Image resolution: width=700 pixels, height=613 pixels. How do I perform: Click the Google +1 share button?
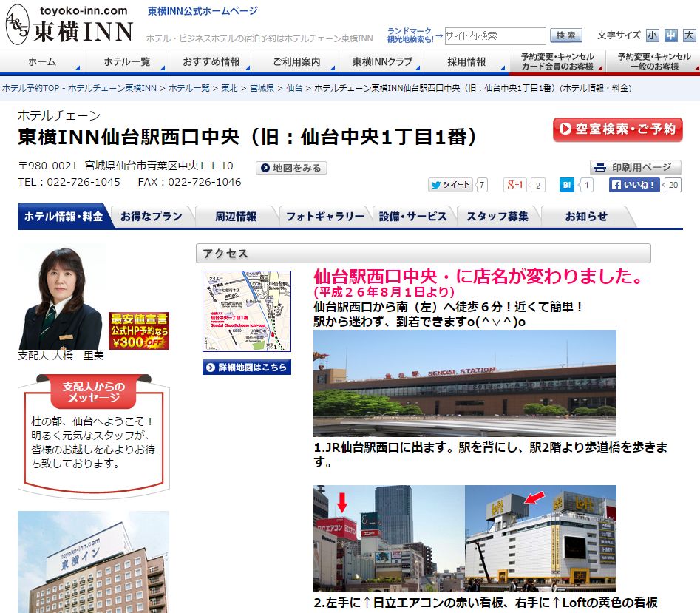point(514,185)
